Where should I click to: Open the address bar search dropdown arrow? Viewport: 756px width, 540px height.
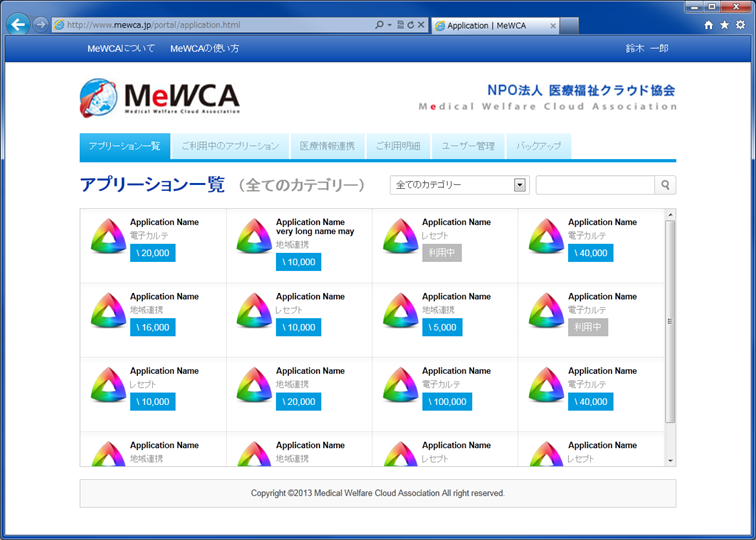[x=389, y=24]
